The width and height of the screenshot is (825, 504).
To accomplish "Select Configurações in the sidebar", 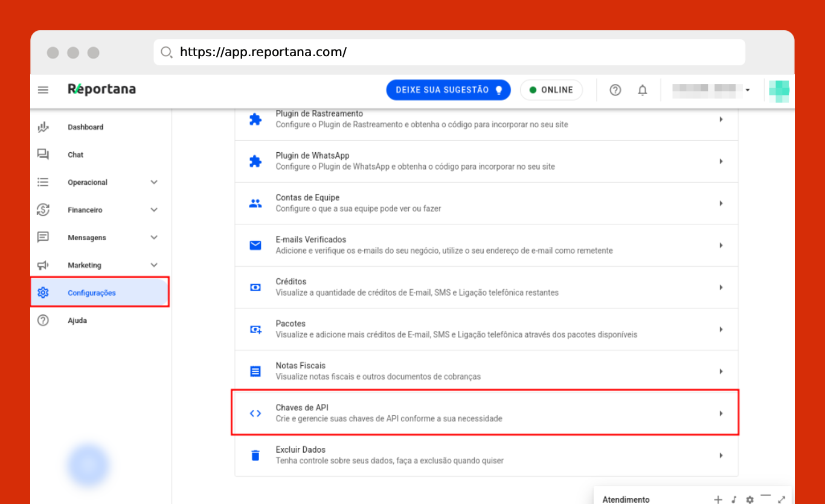I will 92,293.
